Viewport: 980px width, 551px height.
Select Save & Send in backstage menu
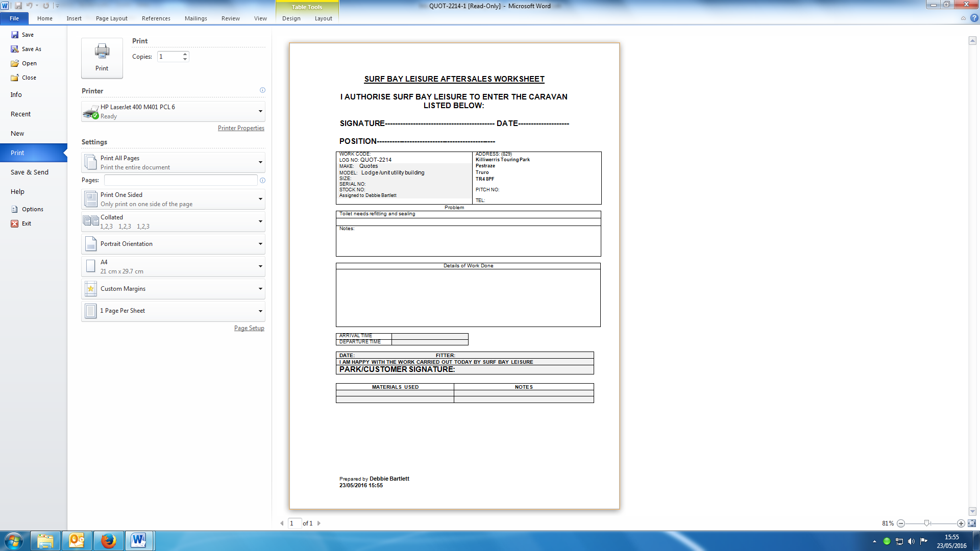point(30,172)
